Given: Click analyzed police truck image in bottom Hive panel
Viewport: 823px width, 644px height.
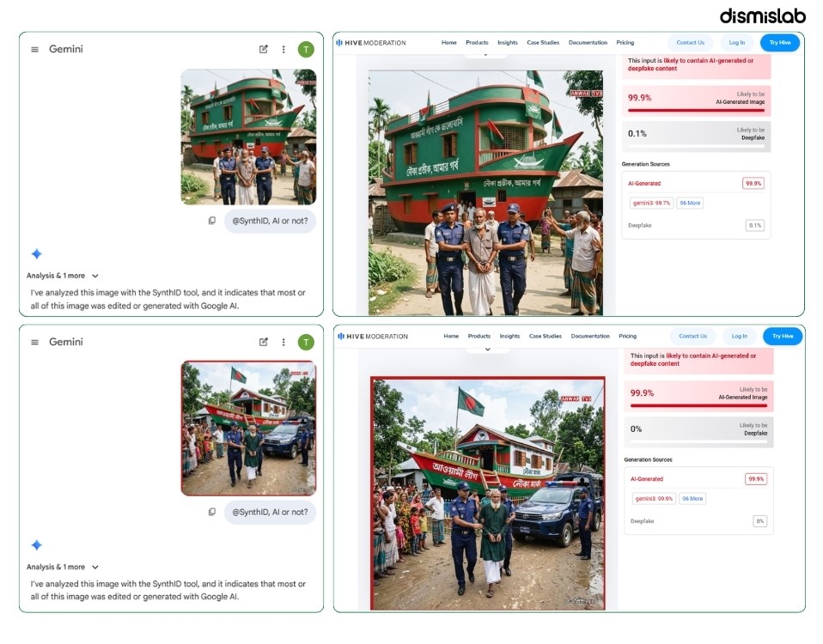Looking at the screenshot, I should (488, 494).
